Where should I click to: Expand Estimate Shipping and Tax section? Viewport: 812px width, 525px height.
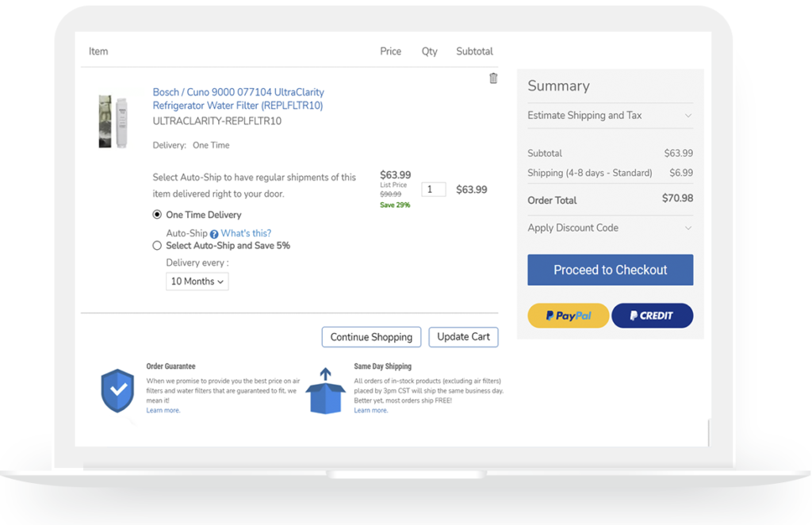point(610,115)
